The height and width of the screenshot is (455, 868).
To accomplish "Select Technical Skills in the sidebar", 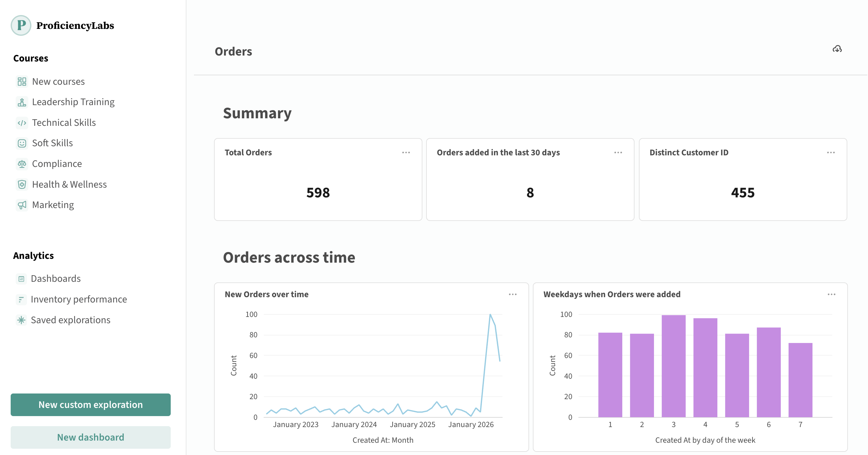I will 64,123.
